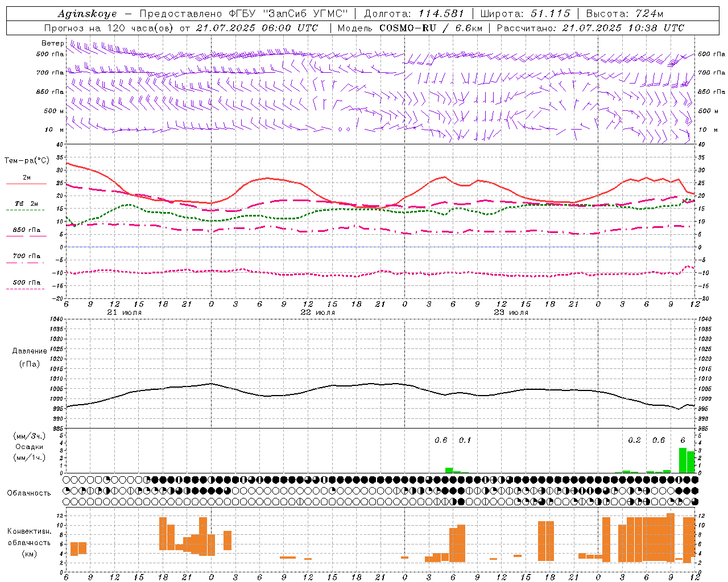Click the "23 июля" date label

[511, 313]
